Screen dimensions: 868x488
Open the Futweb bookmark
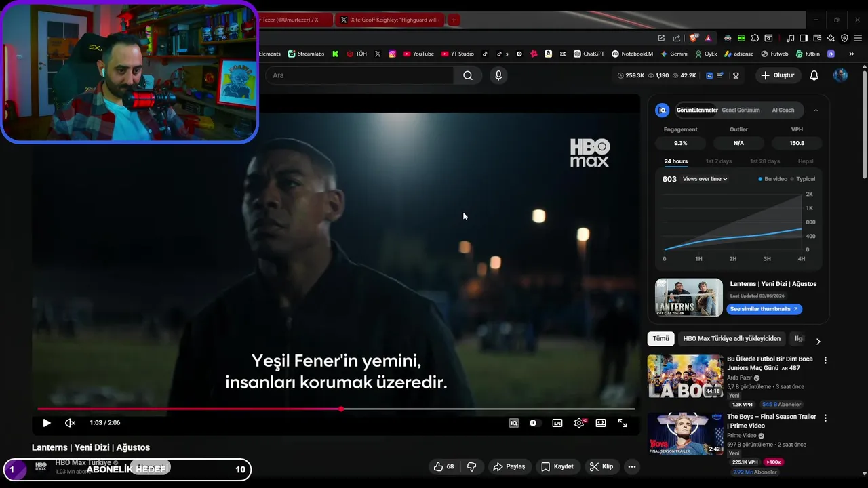[x=774, y=54]
